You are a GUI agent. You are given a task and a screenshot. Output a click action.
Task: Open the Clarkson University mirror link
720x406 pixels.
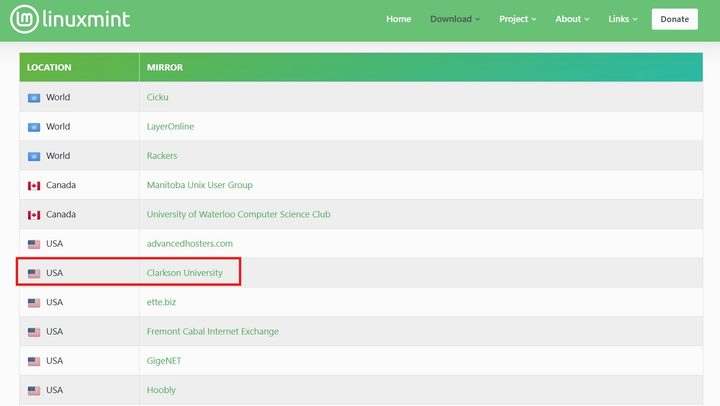pyautogui.click(x=185, y=273)
